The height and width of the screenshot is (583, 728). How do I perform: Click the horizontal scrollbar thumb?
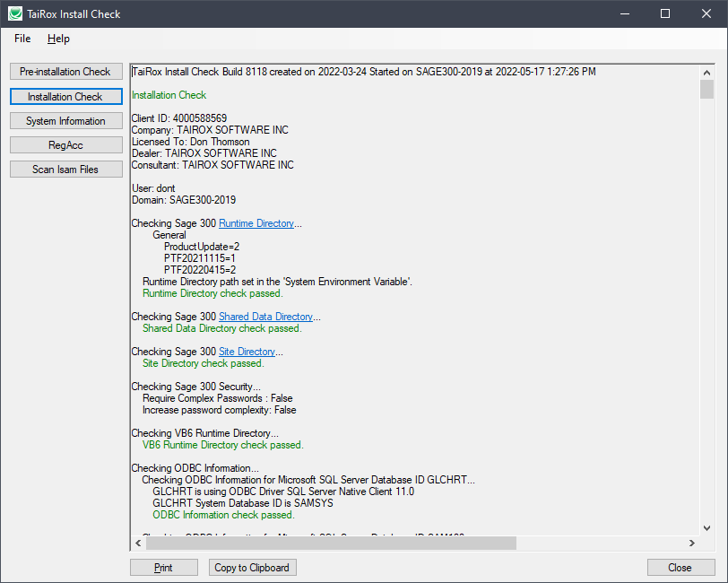[331, 543]
